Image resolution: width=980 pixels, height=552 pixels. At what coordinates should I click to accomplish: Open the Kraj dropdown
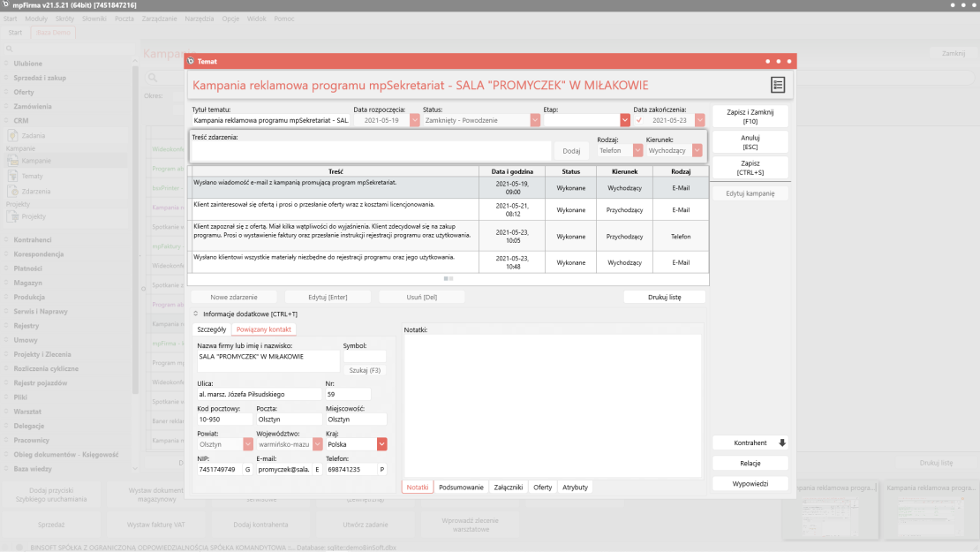[381, 444]
